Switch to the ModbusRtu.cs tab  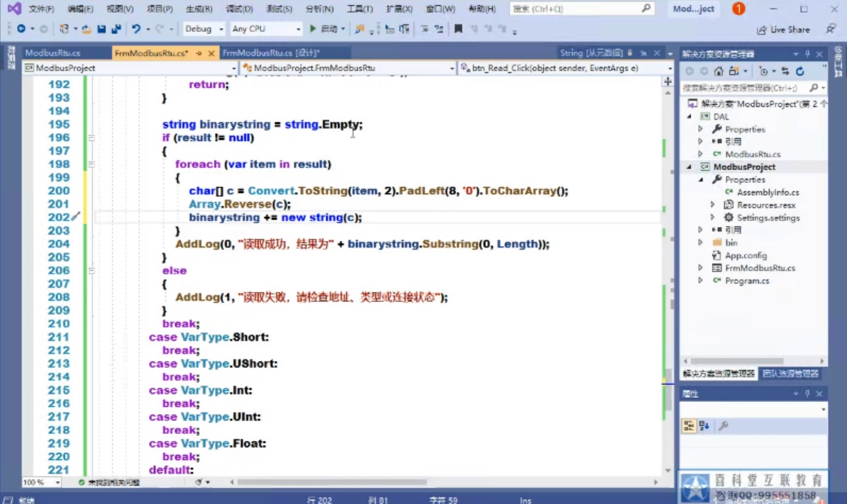pyautogui.click(x=52, y=53)
